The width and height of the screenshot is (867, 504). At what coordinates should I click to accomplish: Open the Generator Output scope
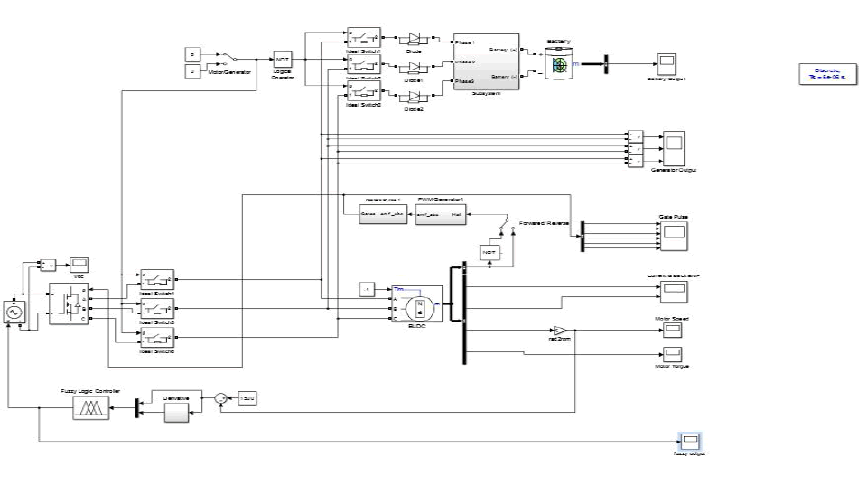tap(674, 147)
